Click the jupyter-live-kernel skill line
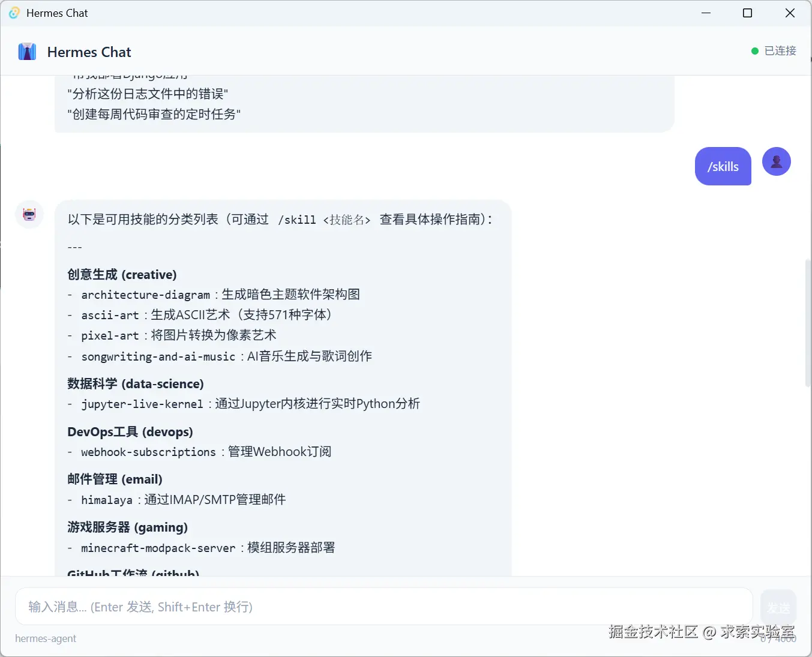Screen dimensions: 812x657 [x=244, y=404]
